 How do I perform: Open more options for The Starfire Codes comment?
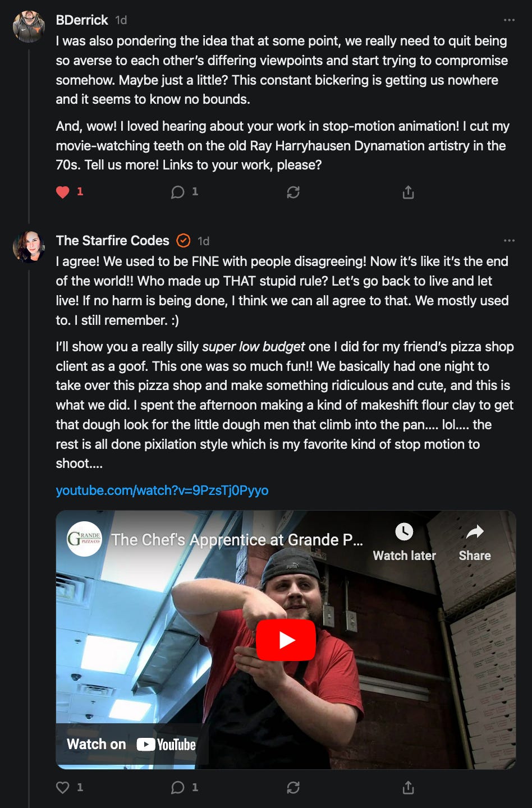point(509,241)
